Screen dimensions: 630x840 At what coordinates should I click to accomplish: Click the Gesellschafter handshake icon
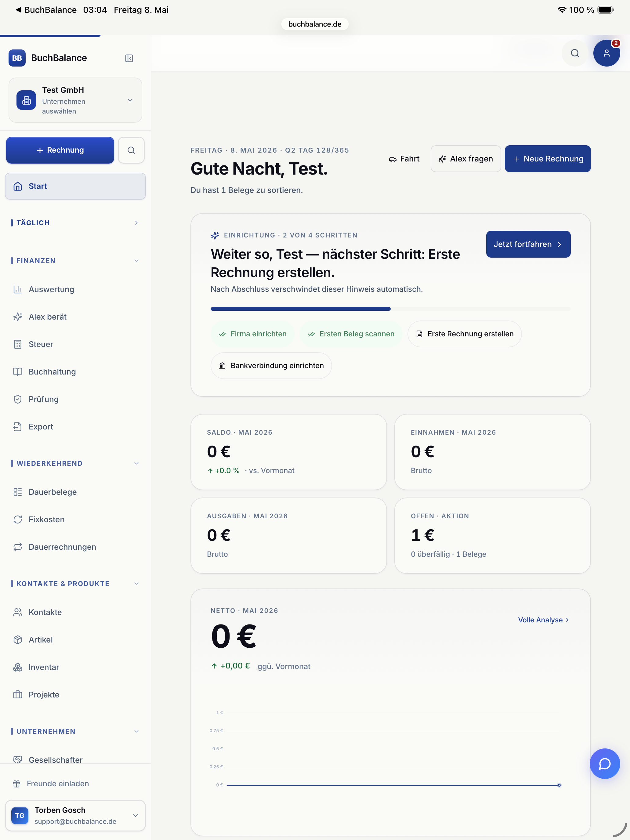tap(17, 759)
